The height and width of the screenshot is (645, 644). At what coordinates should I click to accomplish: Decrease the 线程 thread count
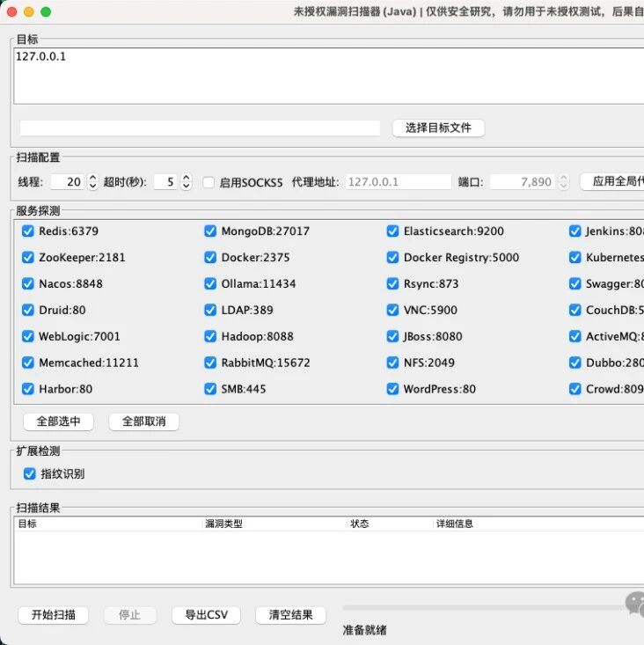93,186
